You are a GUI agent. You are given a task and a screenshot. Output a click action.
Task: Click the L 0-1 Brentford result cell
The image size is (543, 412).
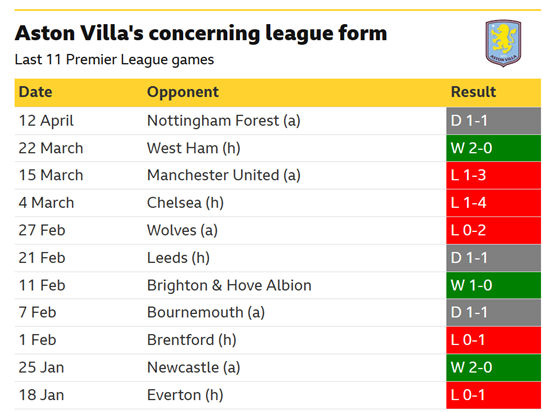[493, 340]
